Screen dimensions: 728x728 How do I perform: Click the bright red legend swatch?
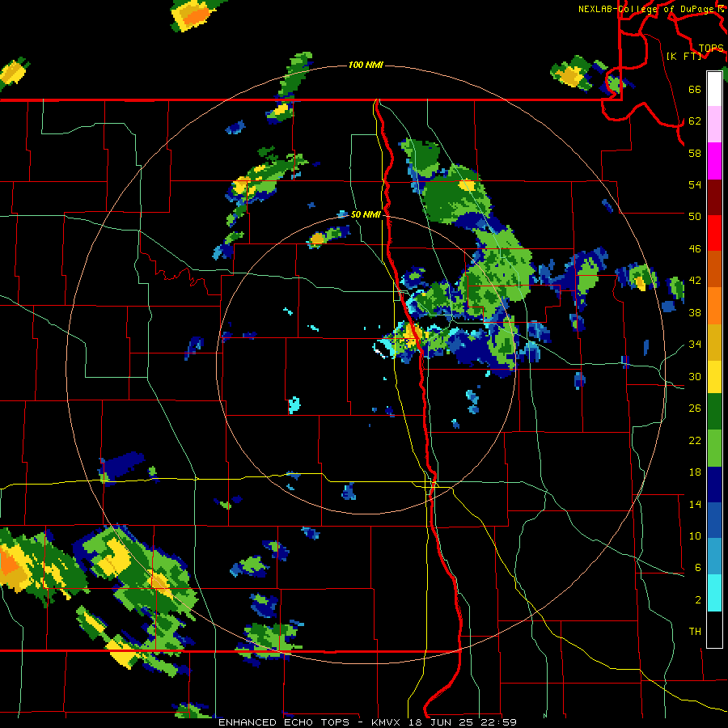714,233
